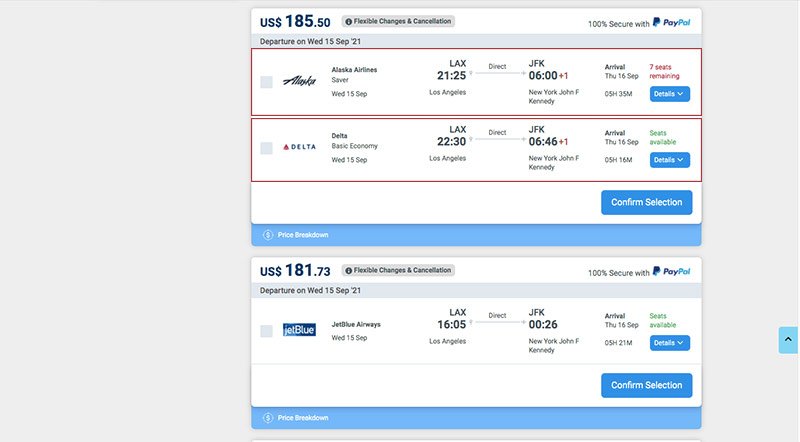Select the Alaska Airlines Saver flight checkbox
This screenshot has height=442, width=800.
click(266, 82)
